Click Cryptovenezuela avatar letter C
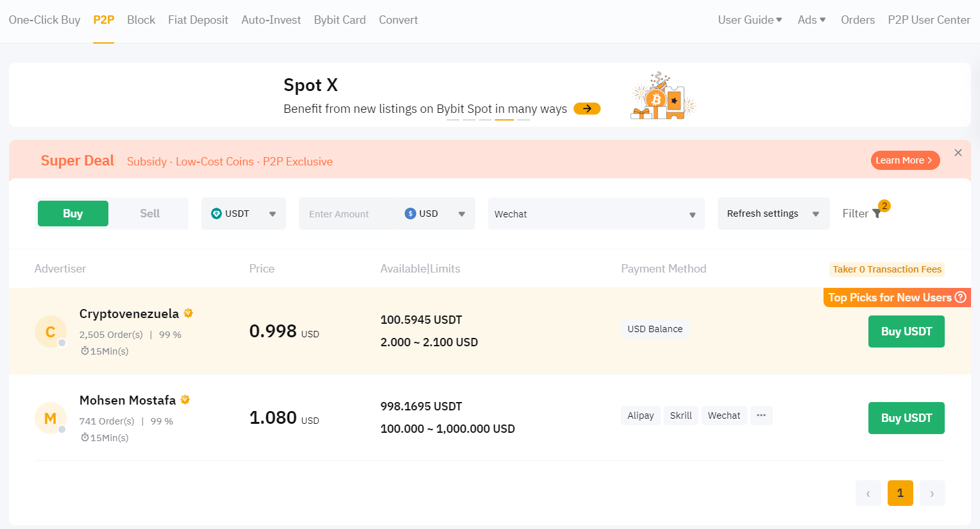The image size is (980, 529). click(x=50, y=332)
